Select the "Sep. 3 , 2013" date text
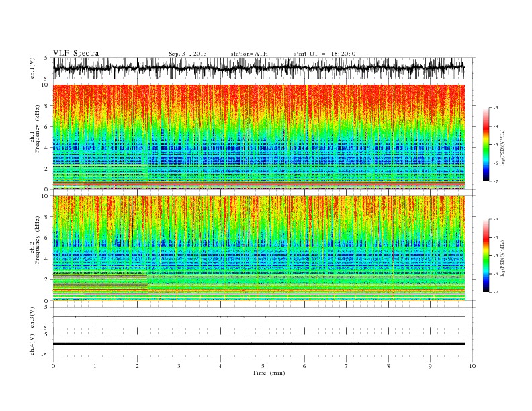 187,54
